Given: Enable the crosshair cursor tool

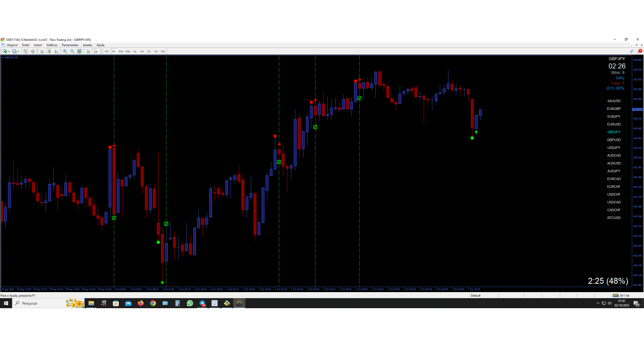Looking at the screenshot, I should pos(33,52).
